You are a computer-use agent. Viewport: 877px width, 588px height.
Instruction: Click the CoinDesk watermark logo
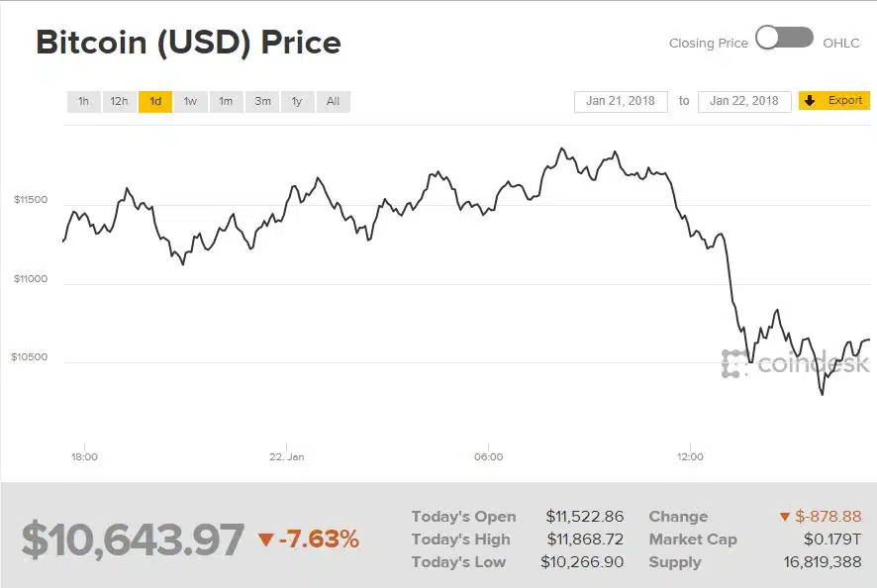click(x=796, y=363)
